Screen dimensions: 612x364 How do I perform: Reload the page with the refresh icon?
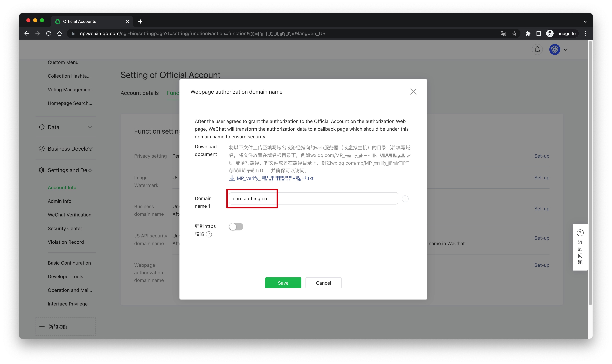pos(49,34)
